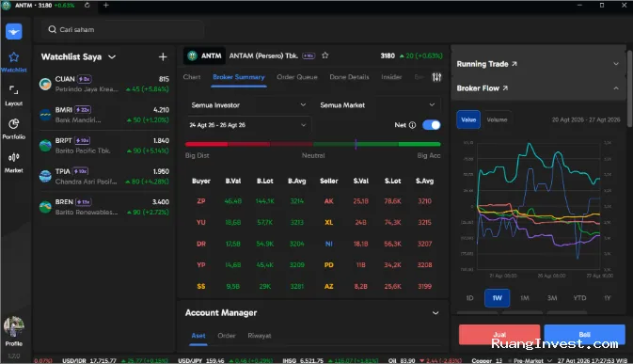633x364 pixels.
Task: Click the reload icon in the title bar
Action: pos(87,6)
